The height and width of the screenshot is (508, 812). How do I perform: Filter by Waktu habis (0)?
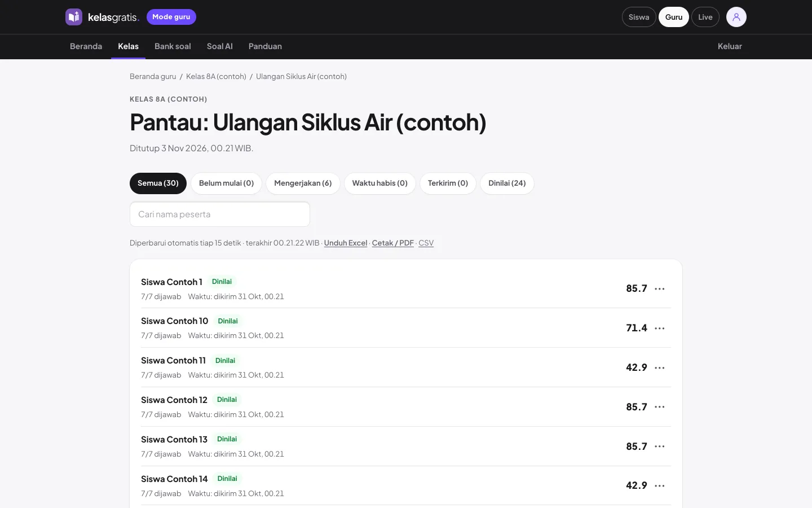tap(380, 183)
